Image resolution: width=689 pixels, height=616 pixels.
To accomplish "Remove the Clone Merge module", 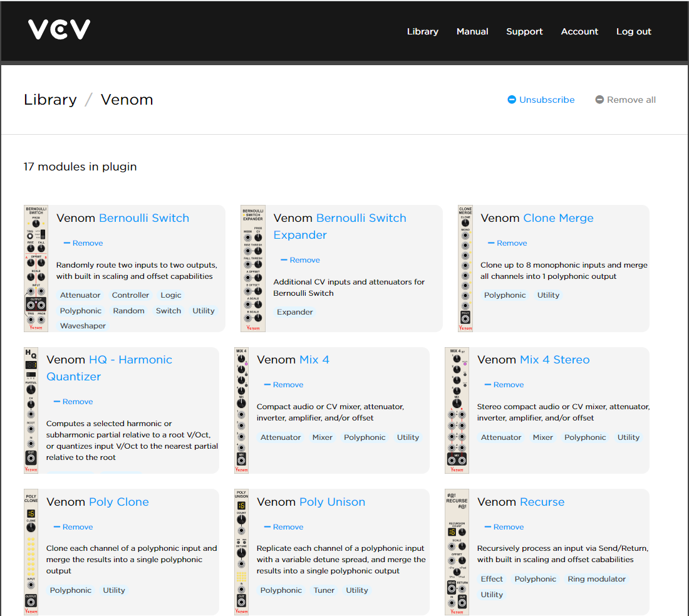I will click(507, 243).
